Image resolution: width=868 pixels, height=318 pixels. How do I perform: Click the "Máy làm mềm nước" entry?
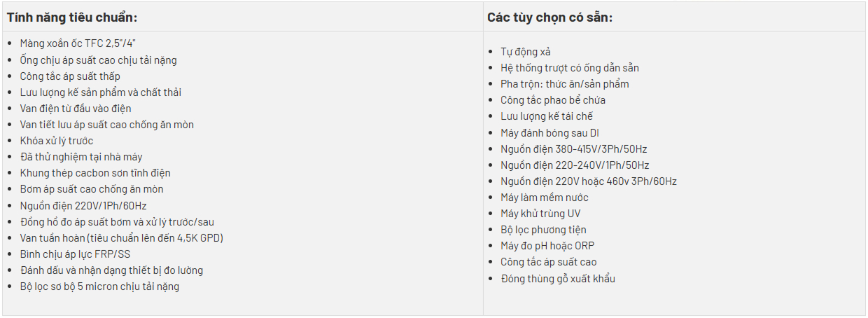[x=545, y=197]
